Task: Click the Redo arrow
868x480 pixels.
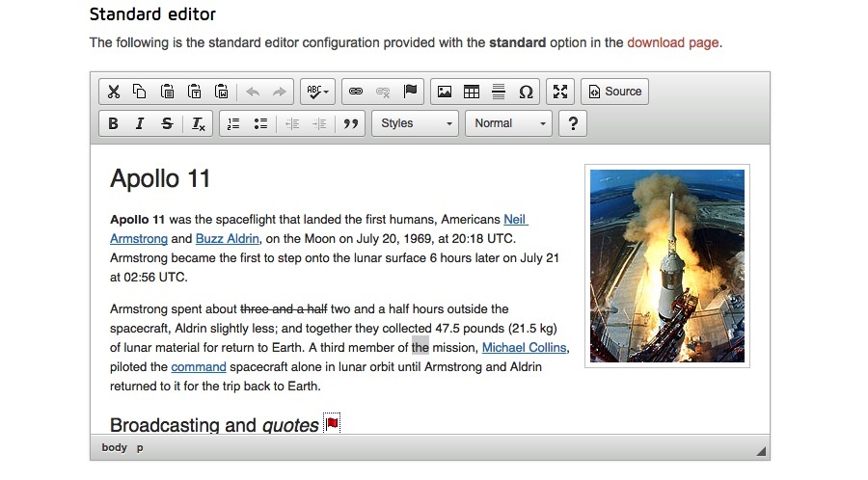Action: coord(280,92)
